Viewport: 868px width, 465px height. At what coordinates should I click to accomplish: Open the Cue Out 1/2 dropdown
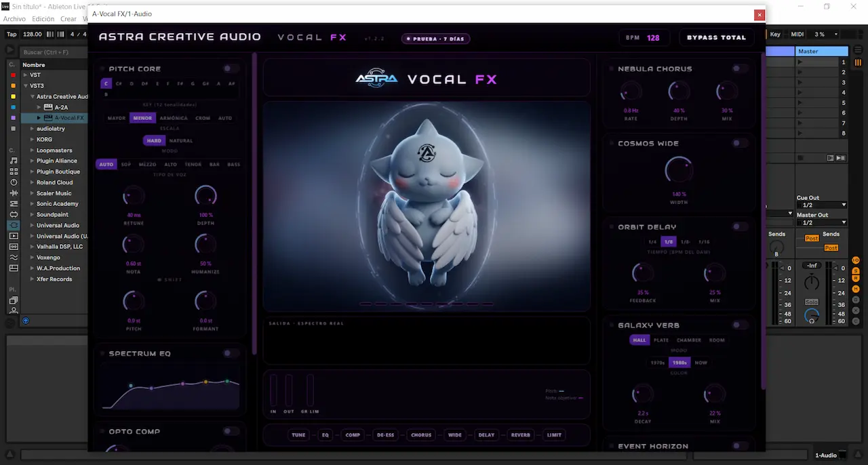coord(823,205)
